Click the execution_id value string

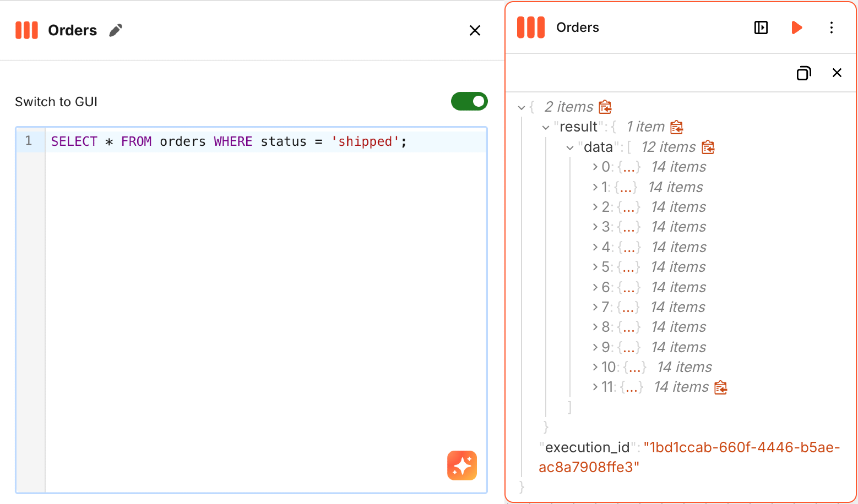click(689, 457)
